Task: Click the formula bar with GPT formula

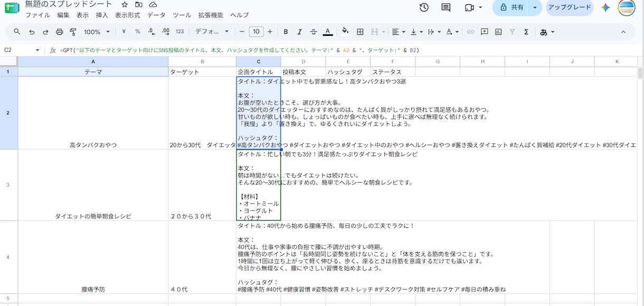Action: pos(348,50)
